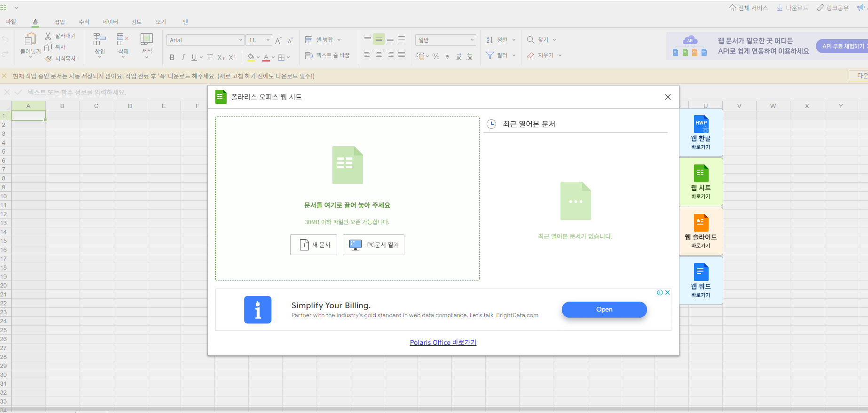Click the Cell format (서식) icon

(147, 39)
